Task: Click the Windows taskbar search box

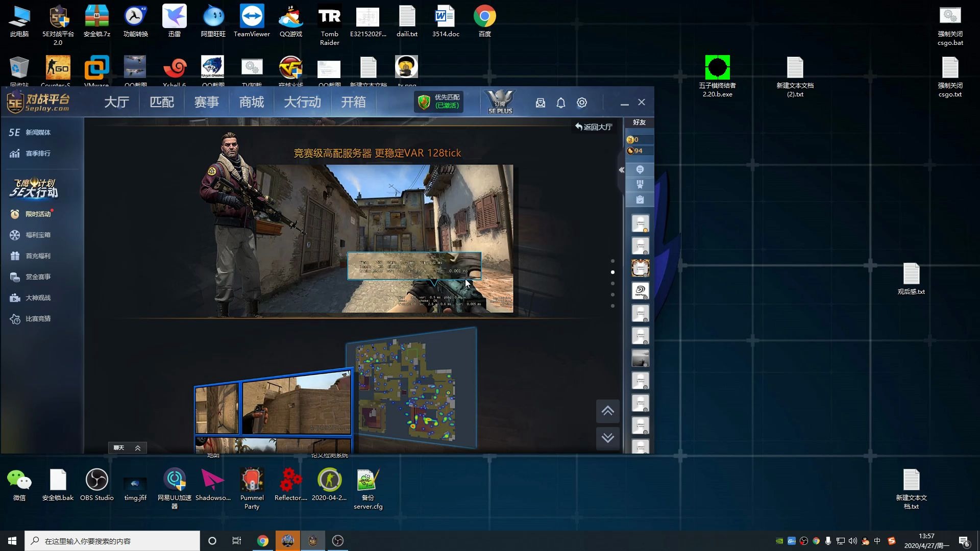Action: [x=112, y=541]
